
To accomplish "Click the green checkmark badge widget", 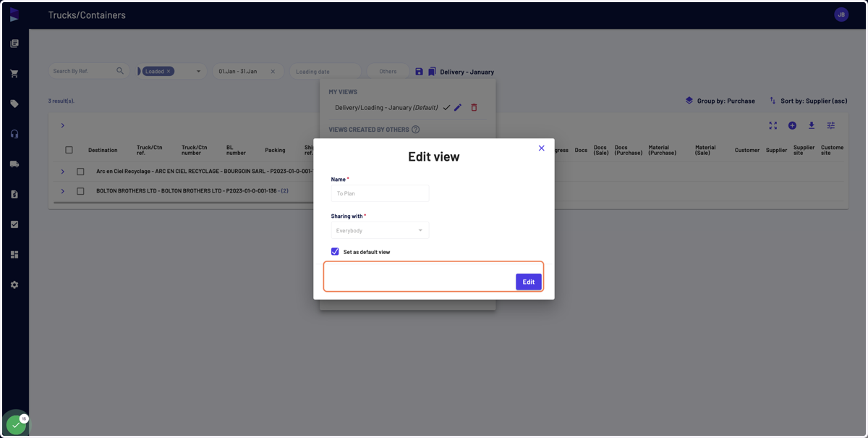I will pyautogui.click(x=16, y=424).
